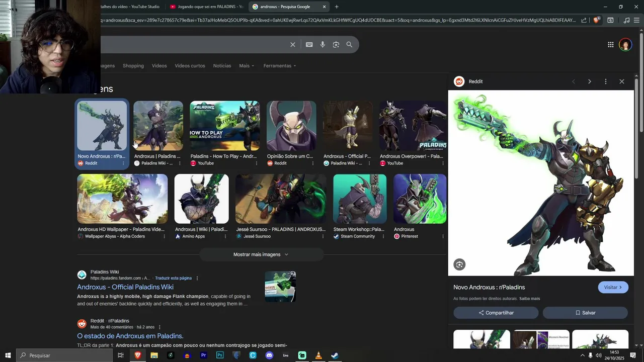This screenshot has width=644, height=362.
Task: Click the share page icon in address bar
Action: [x=584, y=20]
